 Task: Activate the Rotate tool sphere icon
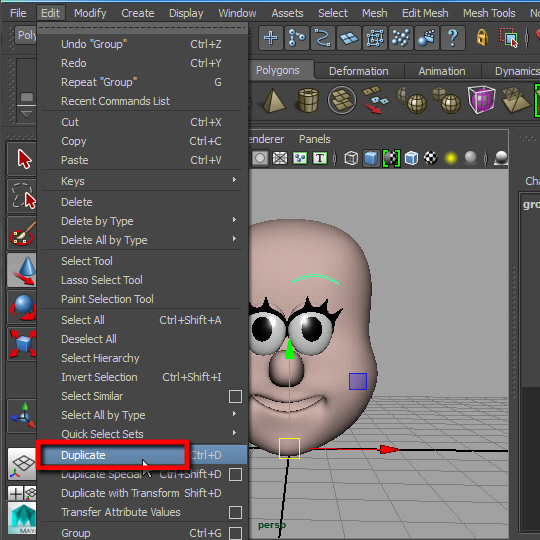point(22,307)
